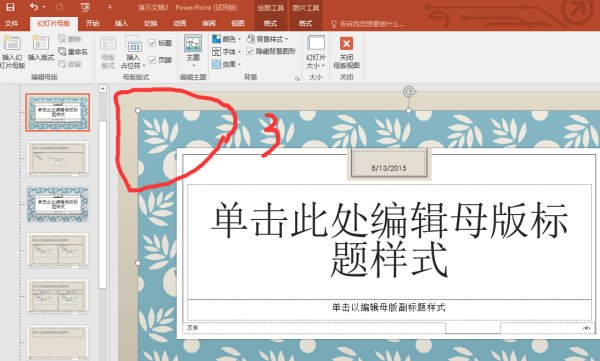The width and height of the screenshot is (600, 361).
Task: Open 背景样式 (Background Styles) dropdown
Action: point(267,39)
